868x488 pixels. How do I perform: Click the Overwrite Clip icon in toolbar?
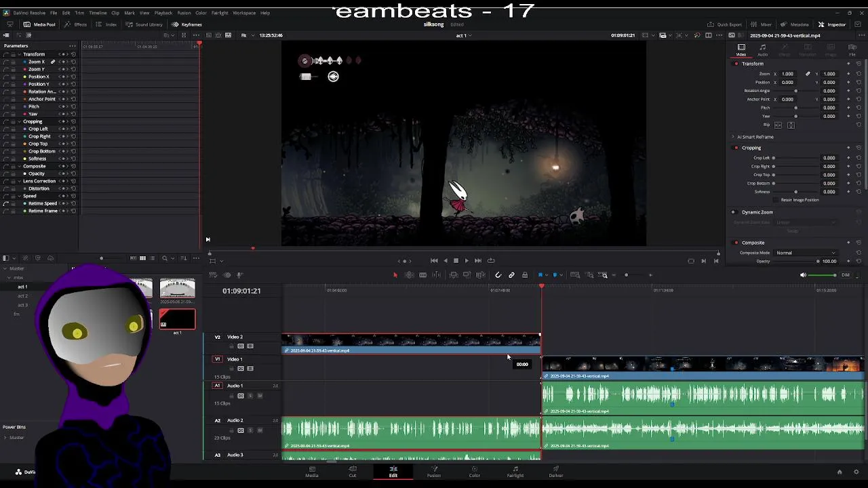[x=467, y=275]
